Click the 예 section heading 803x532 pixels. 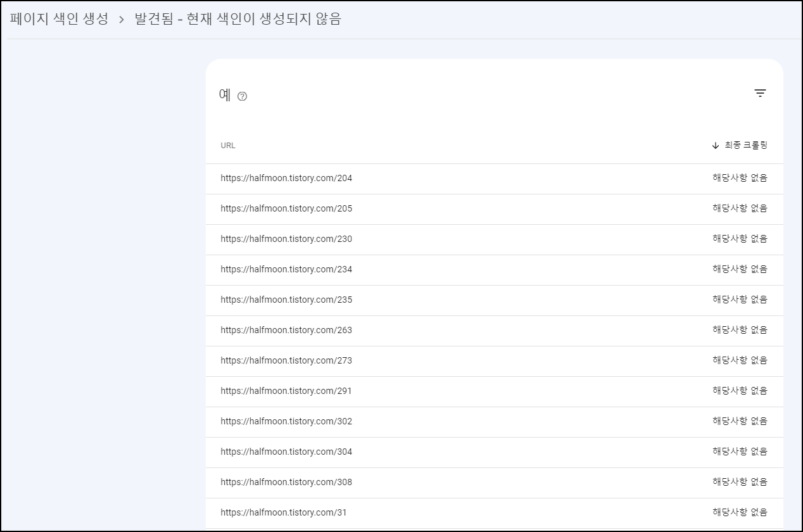coord(225,95)
